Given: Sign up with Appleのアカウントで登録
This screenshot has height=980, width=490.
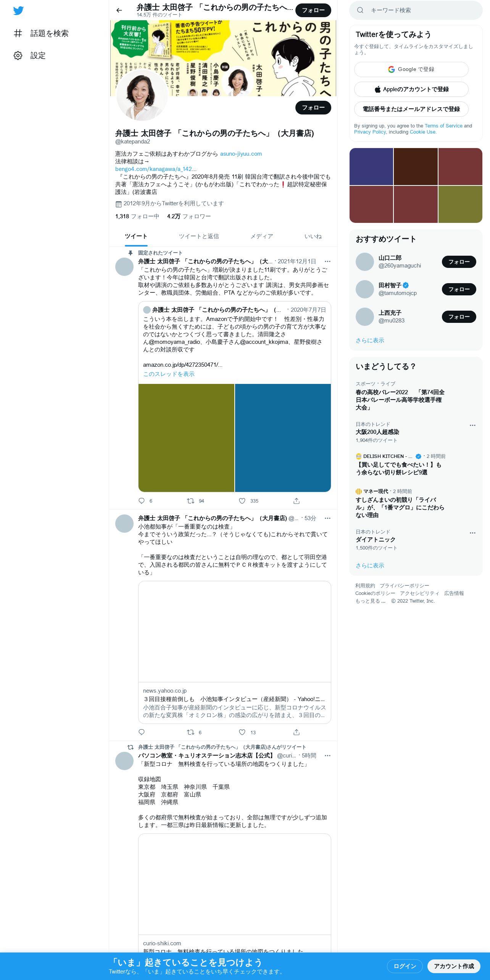Looking at the screenshot, I should [x=411, y=89].
